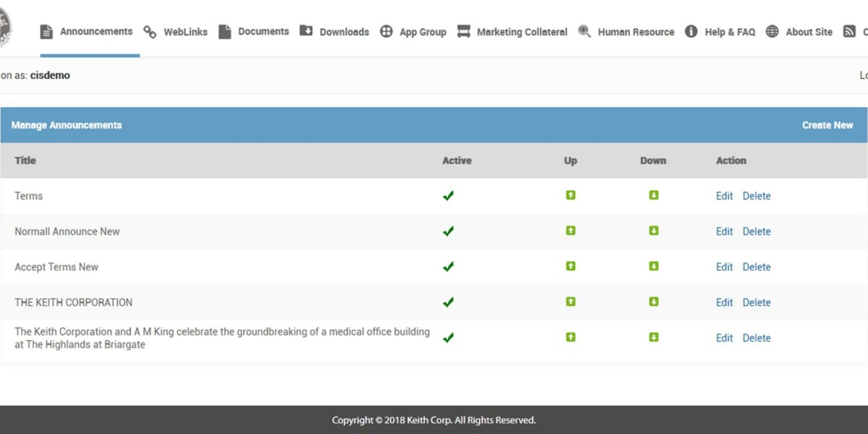Toggle the Active checkmark for Terms
The height and width of the screenshot is (434, 868).
tap(448, 195)
